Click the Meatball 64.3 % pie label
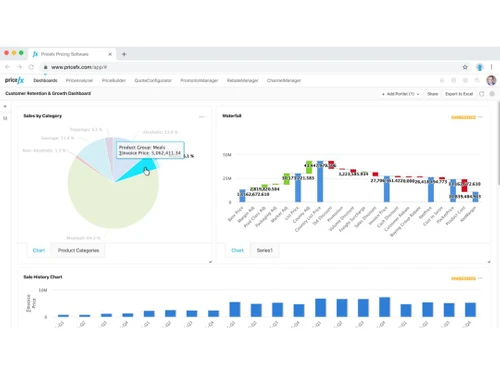500x375 pixels. click(x=83, y=238)
